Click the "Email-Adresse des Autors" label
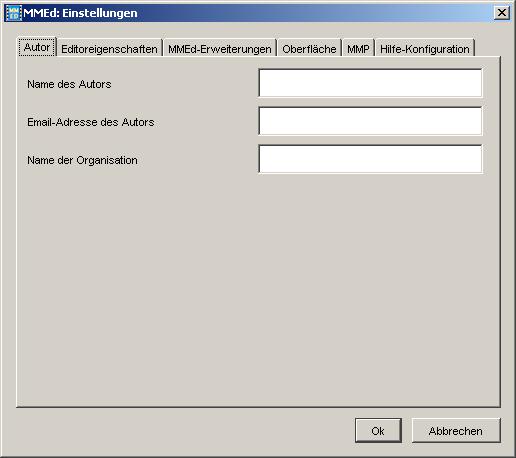Image resolution: width=516 pixels, height=458 pixels. tap(91, 122)
